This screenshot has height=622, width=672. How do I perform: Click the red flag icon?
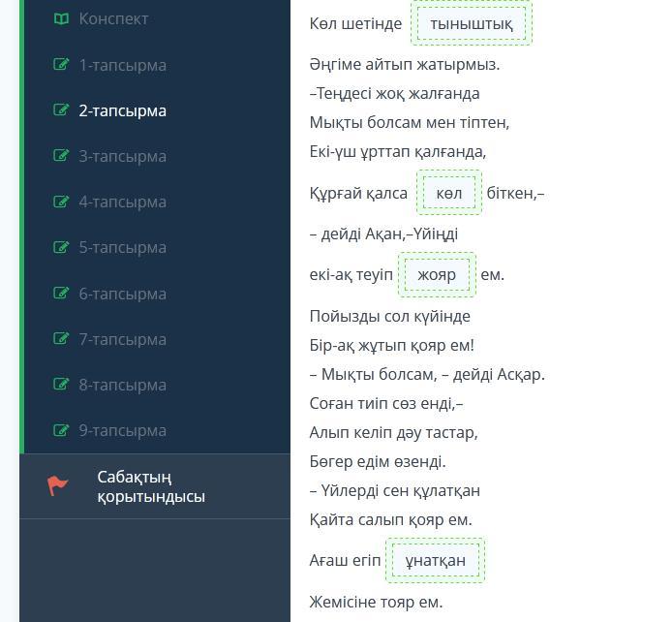pos(58,485)
